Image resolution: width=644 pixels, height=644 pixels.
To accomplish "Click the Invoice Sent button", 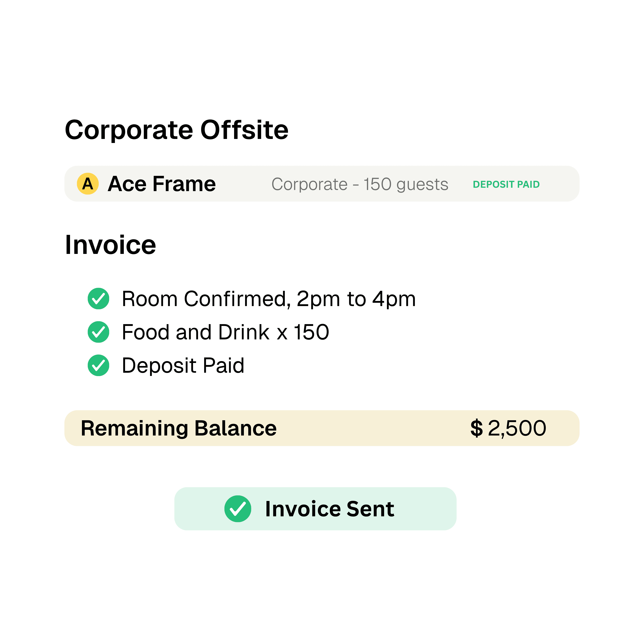I will [315, 509].
